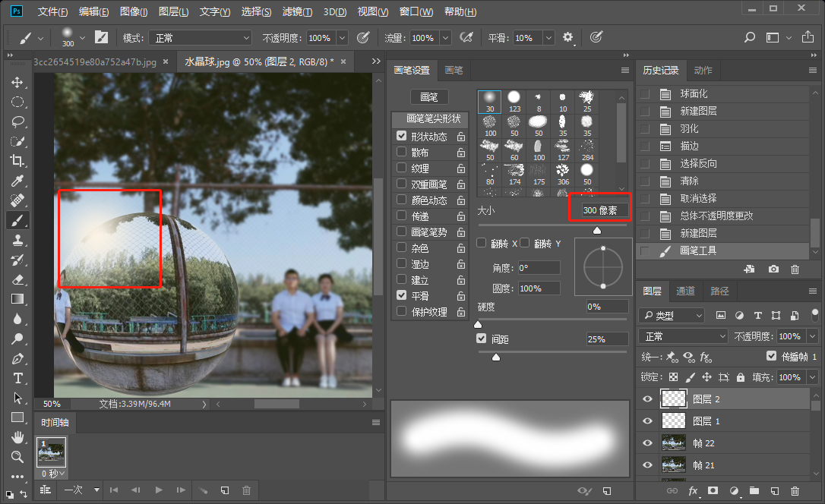
Task: Open layer blend mode 正常 dropdown
Action: pos(684,336)
